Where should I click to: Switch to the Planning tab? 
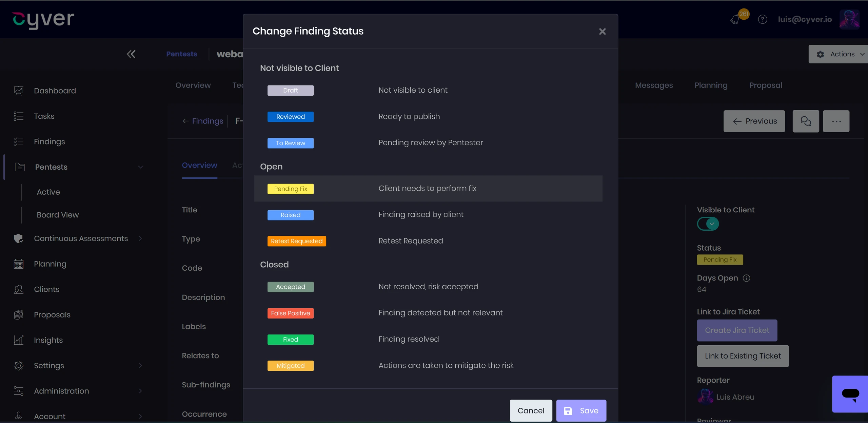point(711,85)
